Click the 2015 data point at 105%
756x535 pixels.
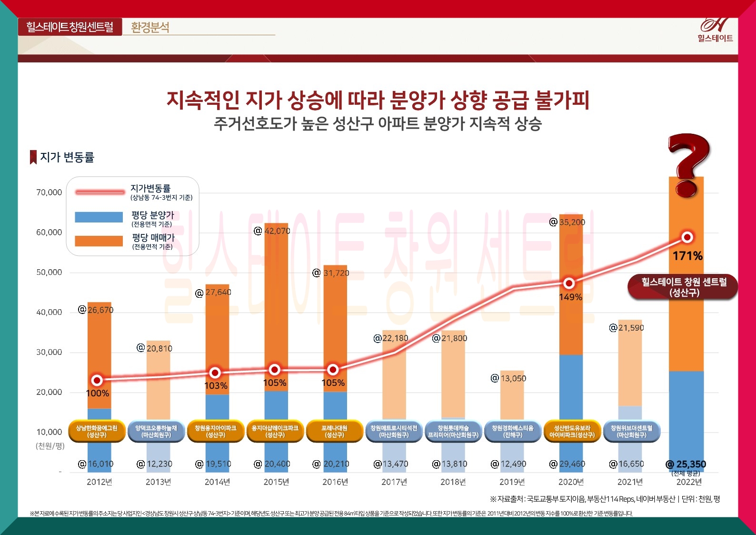click(274, 370)
